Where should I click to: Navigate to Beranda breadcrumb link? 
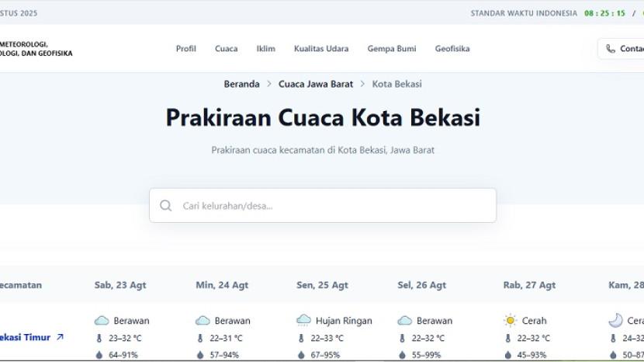point(241,84)
